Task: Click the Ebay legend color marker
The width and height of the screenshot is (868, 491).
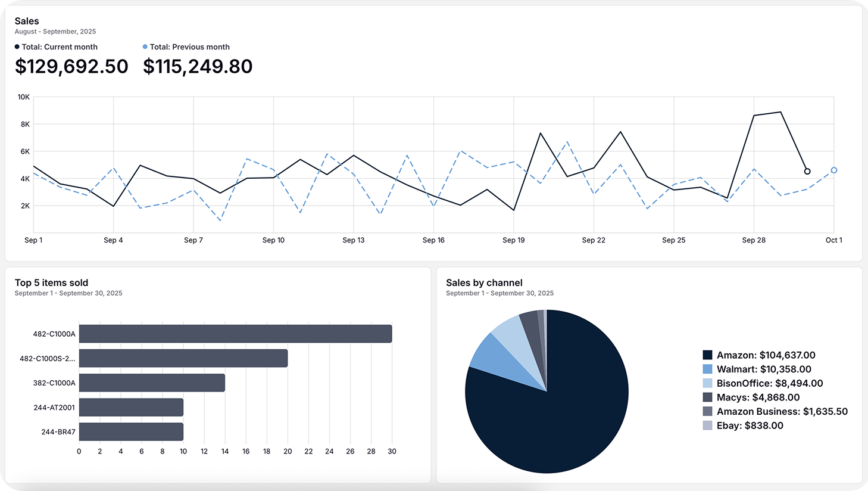Action: pyautogui.click(x=708, y=425)
